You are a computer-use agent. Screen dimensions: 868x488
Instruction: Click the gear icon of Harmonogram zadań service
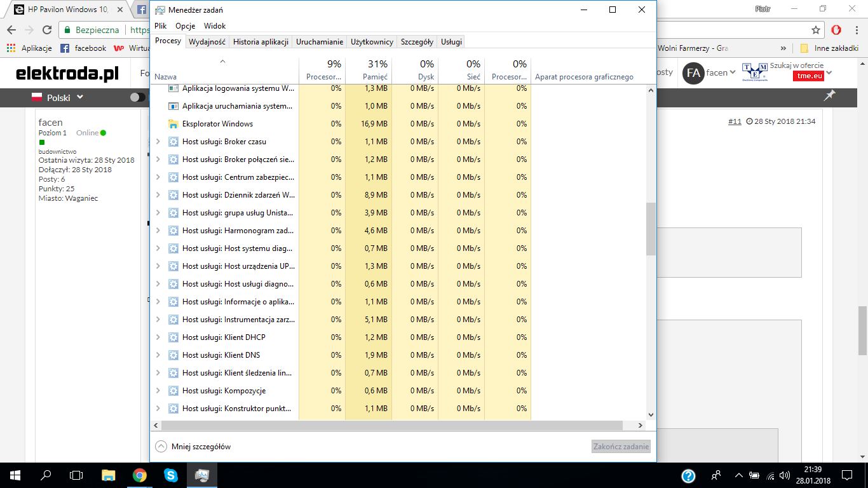pyautogui.click(x=173, y=231)
